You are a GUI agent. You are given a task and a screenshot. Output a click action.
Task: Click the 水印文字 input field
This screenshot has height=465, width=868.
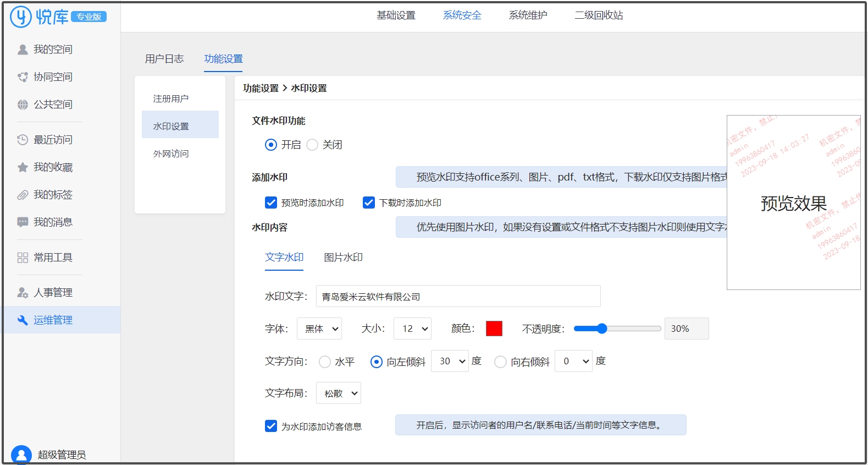(458, 297)
